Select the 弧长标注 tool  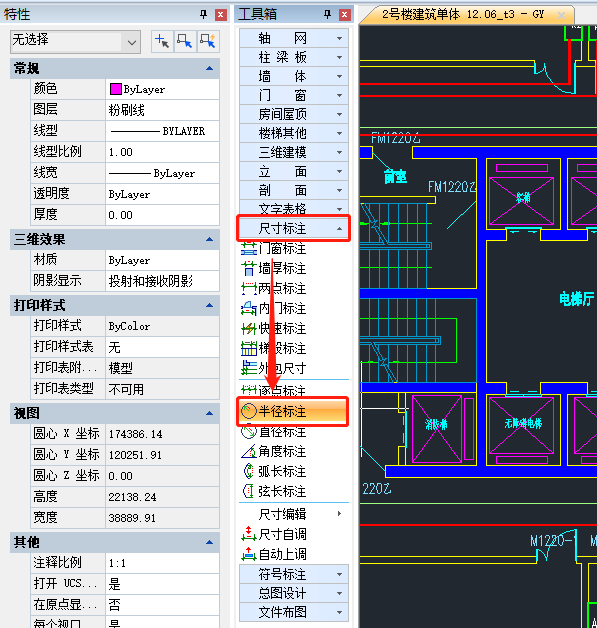274,471
